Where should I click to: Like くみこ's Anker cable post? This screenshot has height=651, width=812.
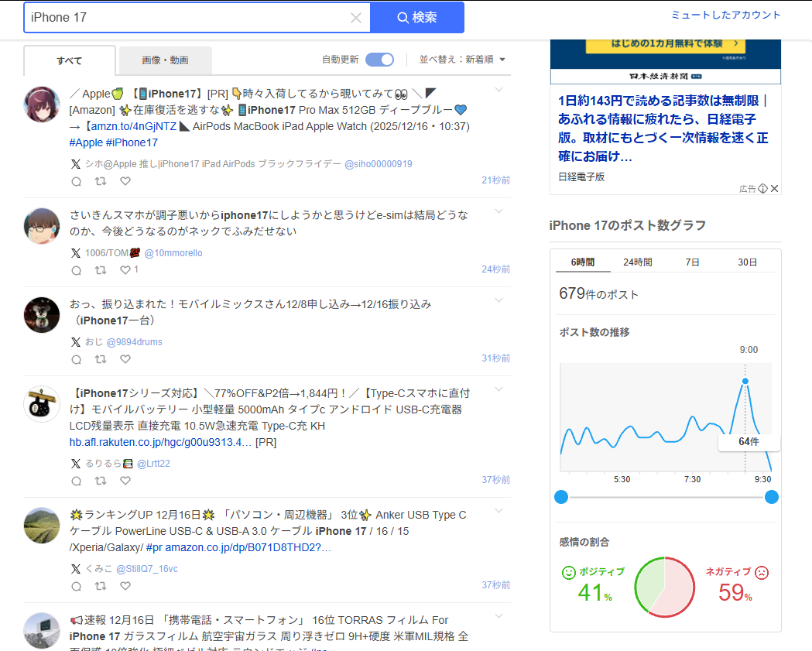pos(125,587)
